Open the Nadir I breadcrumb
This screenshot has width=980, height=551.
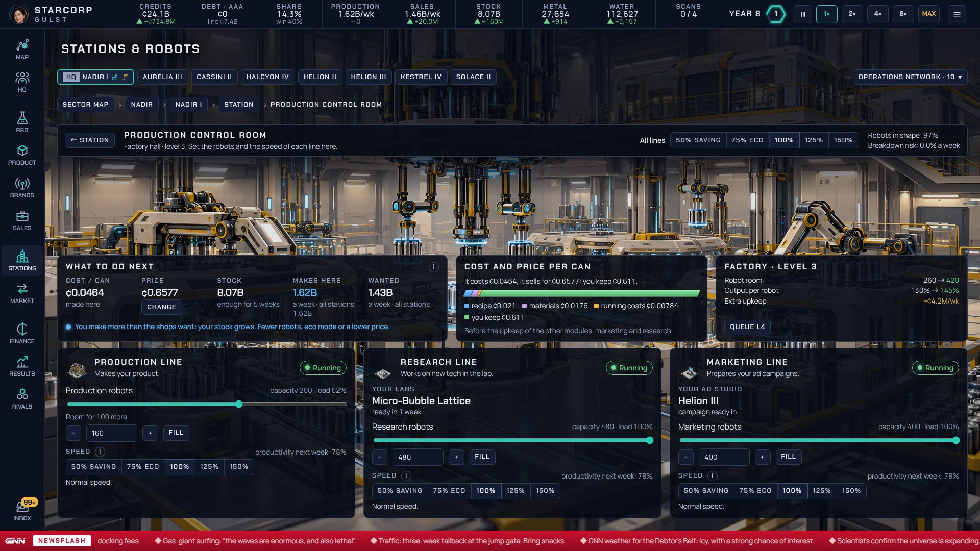tap(188, 105)
